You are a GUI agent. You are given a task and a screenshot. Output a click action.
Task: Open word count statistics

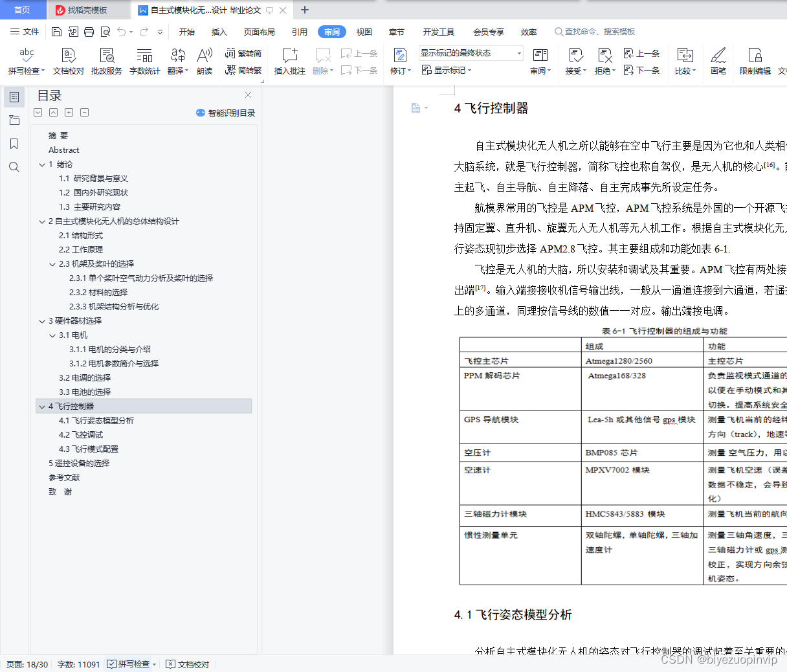tap(145, 62)
